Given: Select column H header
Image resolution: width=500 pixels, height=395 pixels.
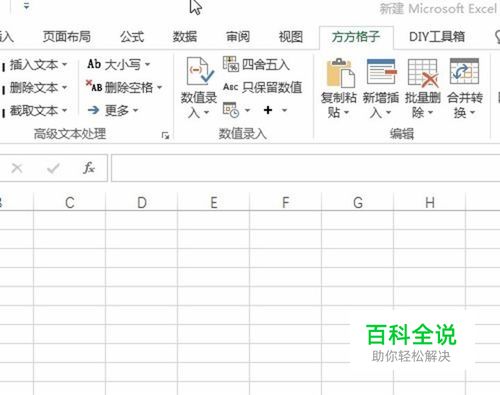Looking at the screenshot, I should (430, 202).
